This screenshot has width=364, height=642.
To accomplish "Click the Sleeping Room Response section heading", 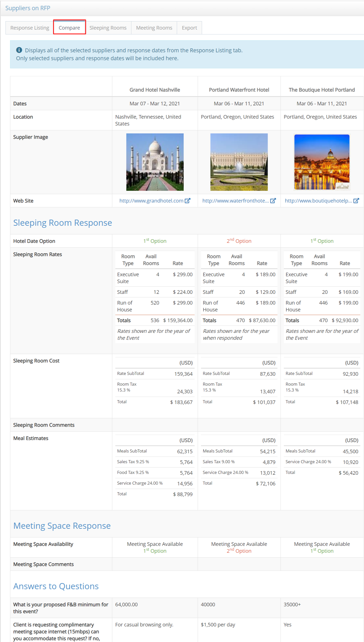I will [62, 223].
